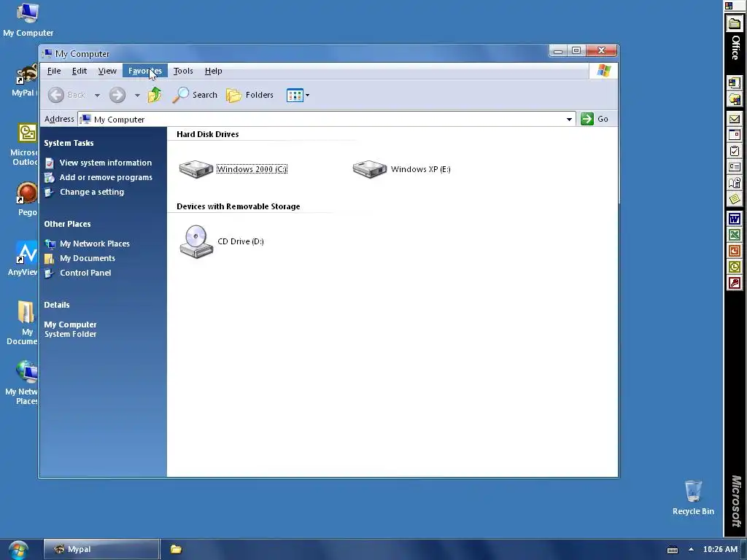The image size is (747, 560).
Task: Expand the Address bar dropdown
Action: click(569, 119)
